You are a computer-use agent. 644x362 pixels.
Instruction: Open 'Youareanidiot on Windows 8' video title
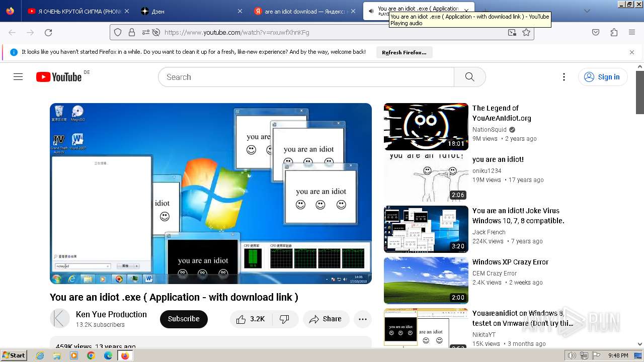pos(523,318)
